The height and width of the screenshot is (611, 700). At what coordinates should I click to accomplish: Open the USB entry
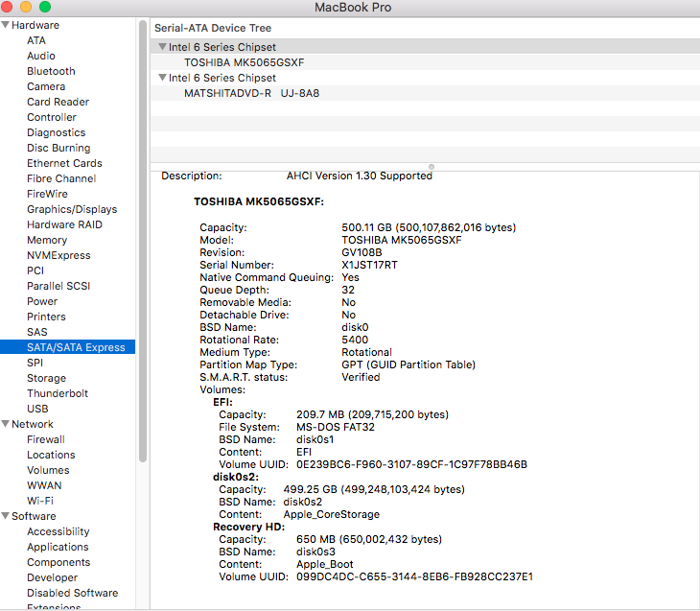point(37,409)
